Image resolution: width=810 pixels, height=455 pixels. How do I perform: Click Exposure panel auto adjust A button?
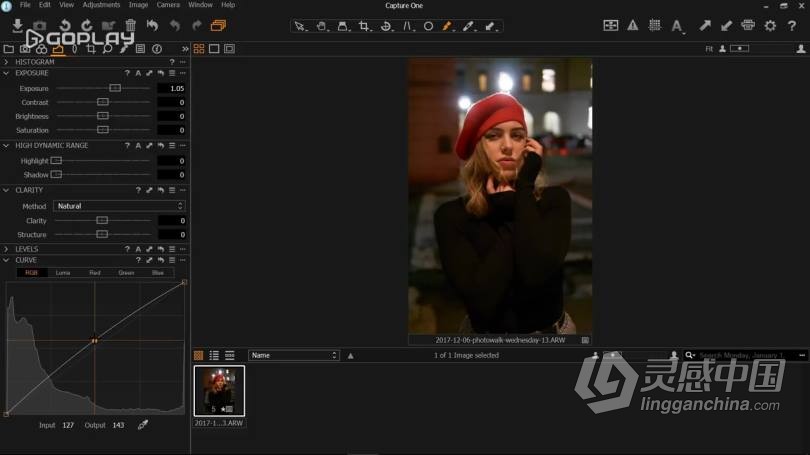pyautogui.click(x=138, y=73)
